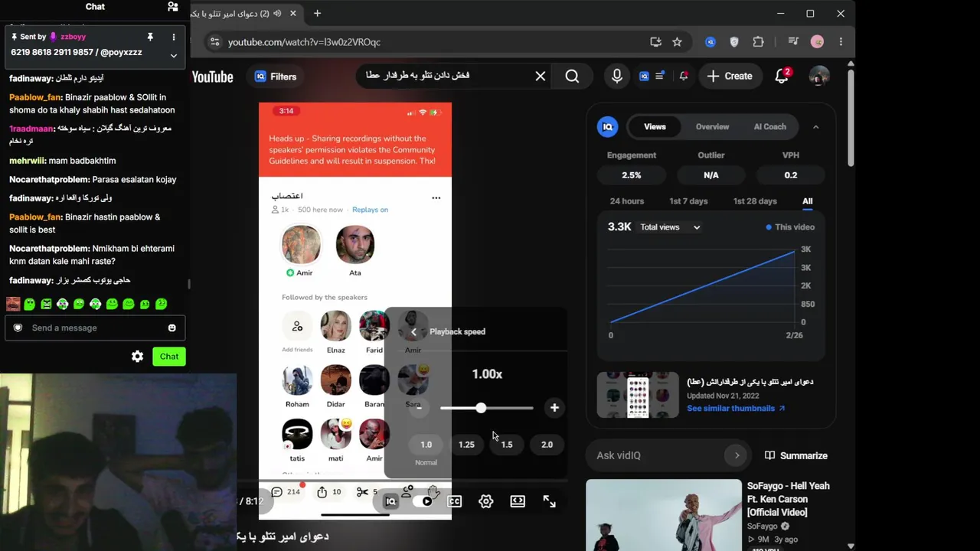Clear the YouTube search box
Screen dimensions: 980x551
(541, 76)
